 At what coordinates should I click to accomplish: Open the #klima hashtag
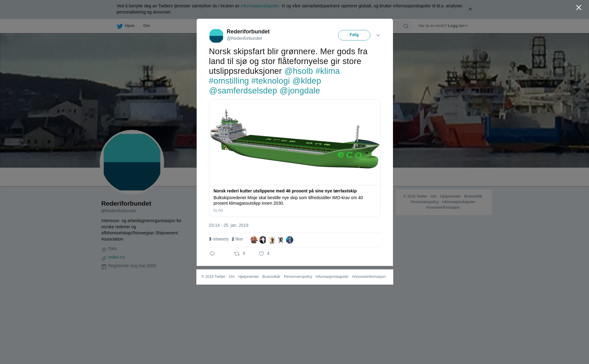tap(328, 71)
